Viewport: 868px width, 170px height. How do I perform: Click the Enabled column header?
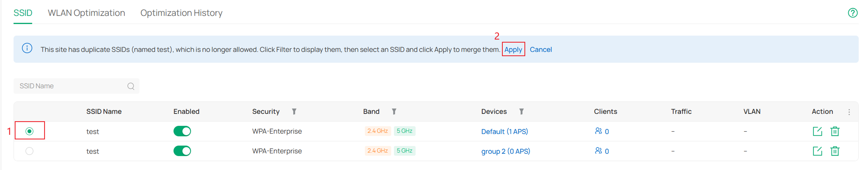[x=186, y=112]
